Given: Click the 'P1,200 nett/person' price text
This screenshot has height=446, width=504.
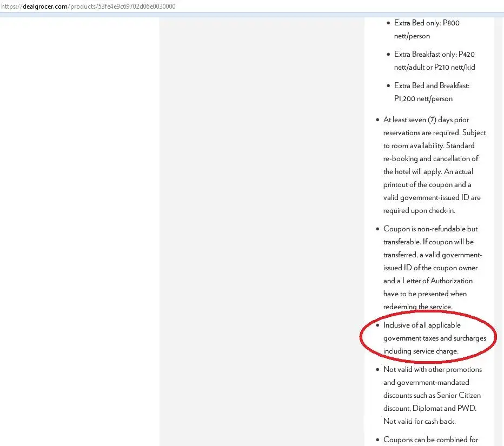Looking at the screenshot, I should click(423, 99).
